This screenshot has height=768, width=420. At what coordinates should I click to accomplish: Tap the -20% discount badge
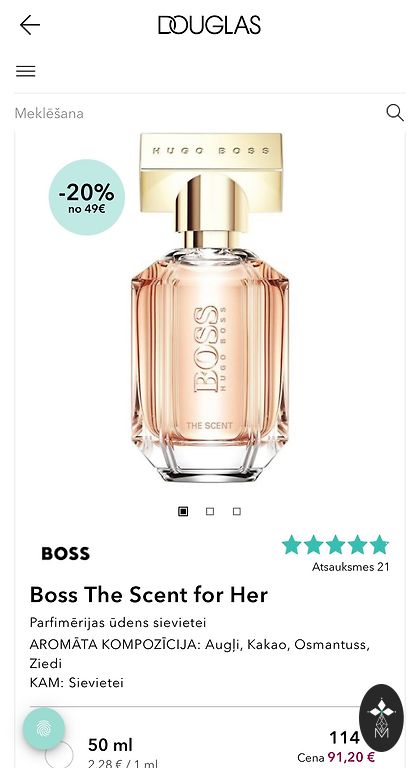click(87, 197)
